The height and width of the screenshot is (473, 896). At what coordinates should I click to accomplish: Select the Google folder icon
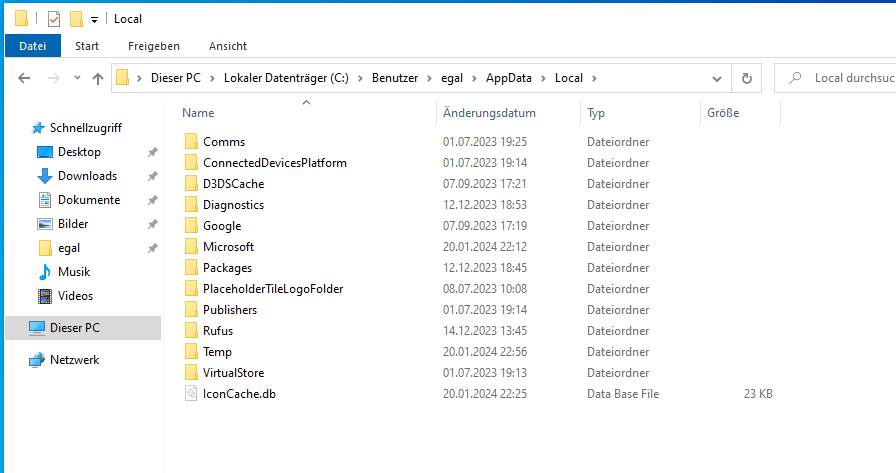[191, 226]
